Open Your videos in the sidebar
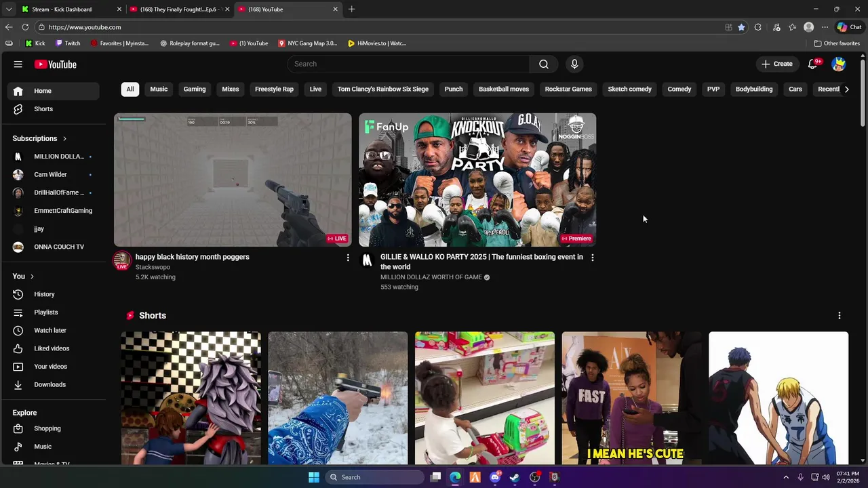This screenshot has width=868, height=488. coord(50,367)
